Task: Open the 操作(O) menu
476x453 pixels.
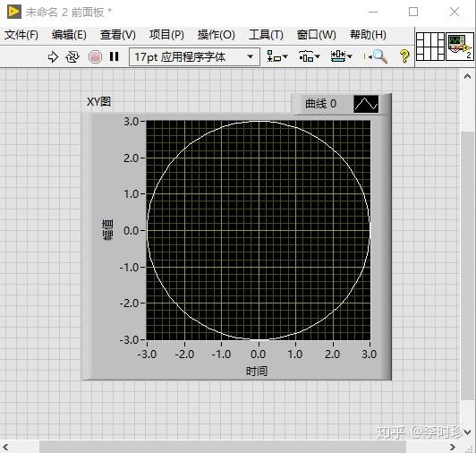Action: (x=217, y=35)
